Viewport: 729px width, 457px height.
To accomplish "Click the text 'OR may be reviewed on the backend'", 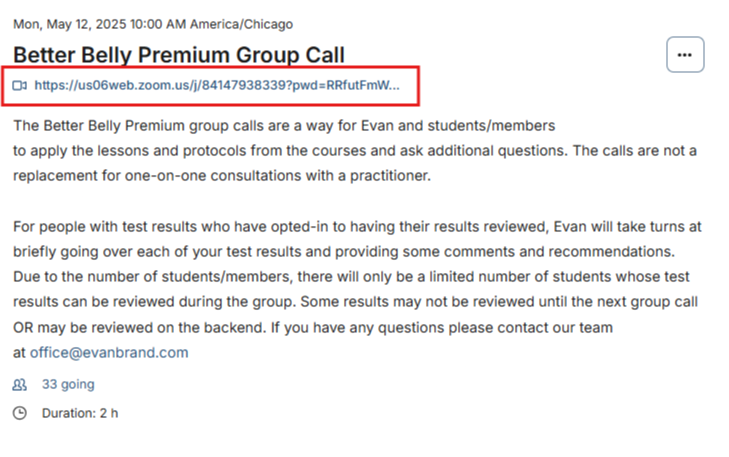I will tap(139, 328).
